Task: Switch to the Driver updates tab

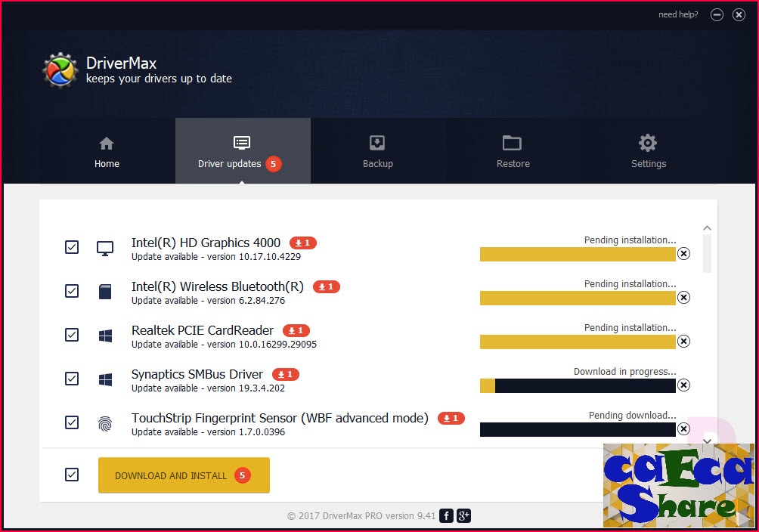Action: (x=243, y=152)
